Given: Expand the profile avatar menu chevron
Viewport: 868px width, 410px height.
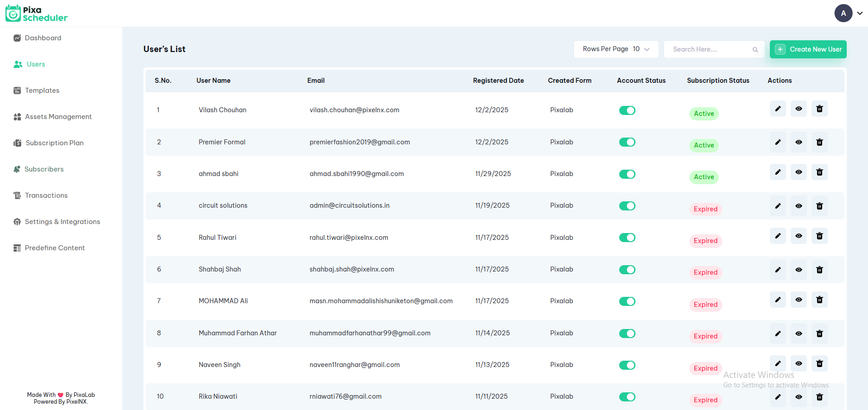Looking at the screenshot, I should pos(860,13).
